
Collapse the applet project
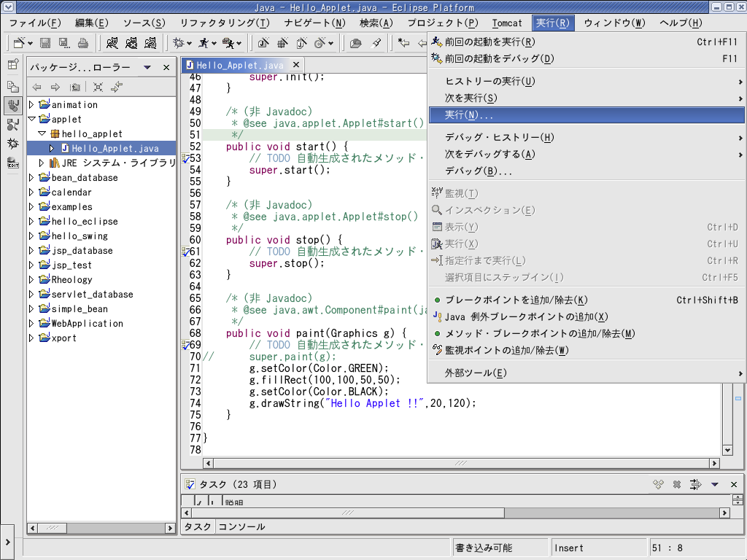[31, 119]
